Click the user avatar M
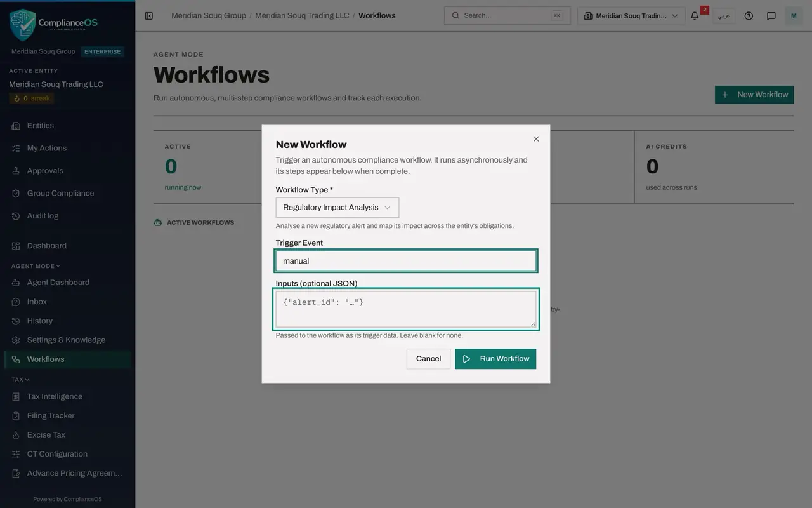 (794, 16)
